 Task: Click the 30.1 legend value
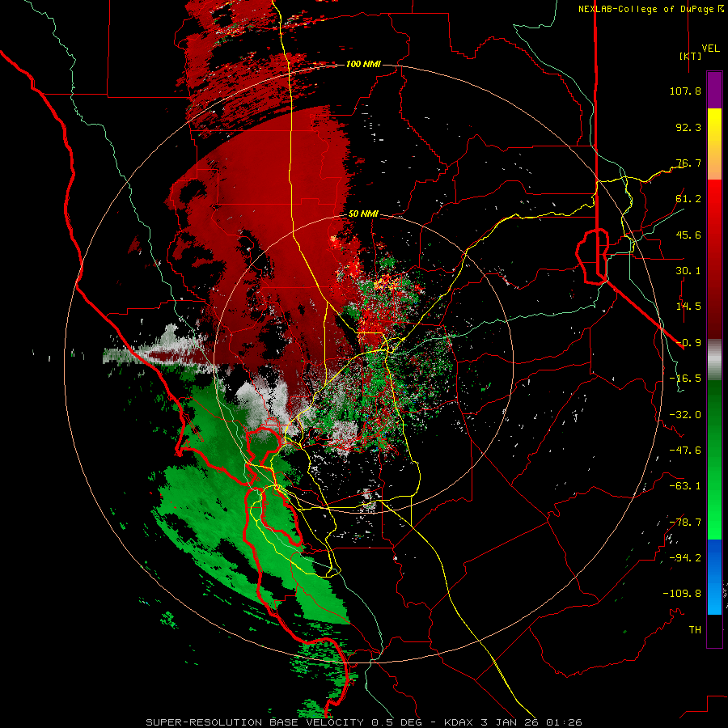[688, 271]
